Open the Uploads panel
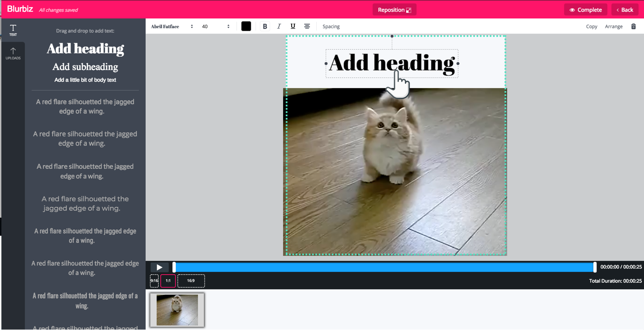644x330 pixels. point(13,53)
